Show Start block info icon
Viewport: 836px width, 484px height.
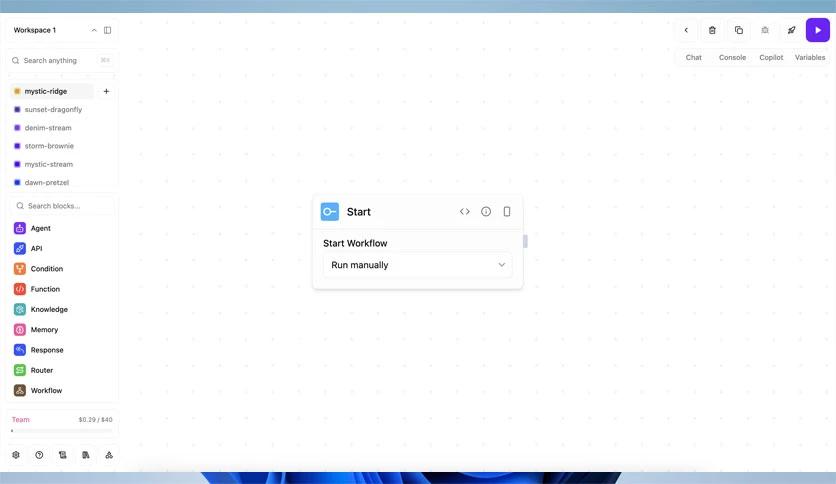486,212
